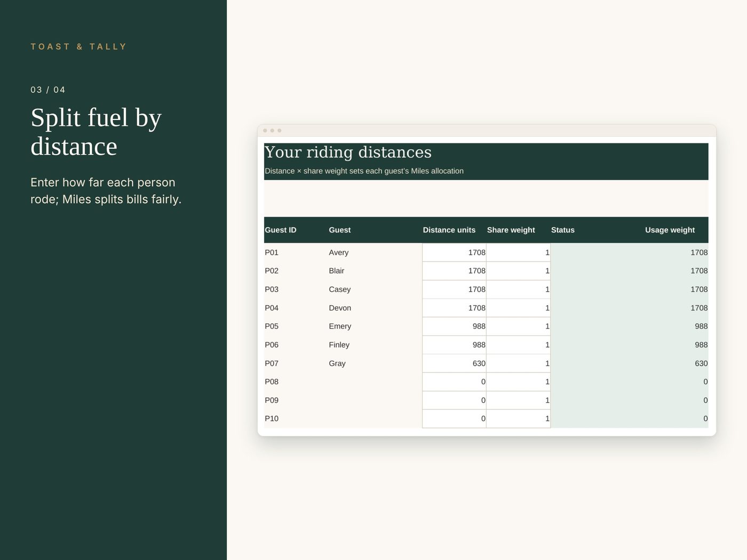Click the P09 Distance units cell
747x560 pixels.
tap(454, 401)
